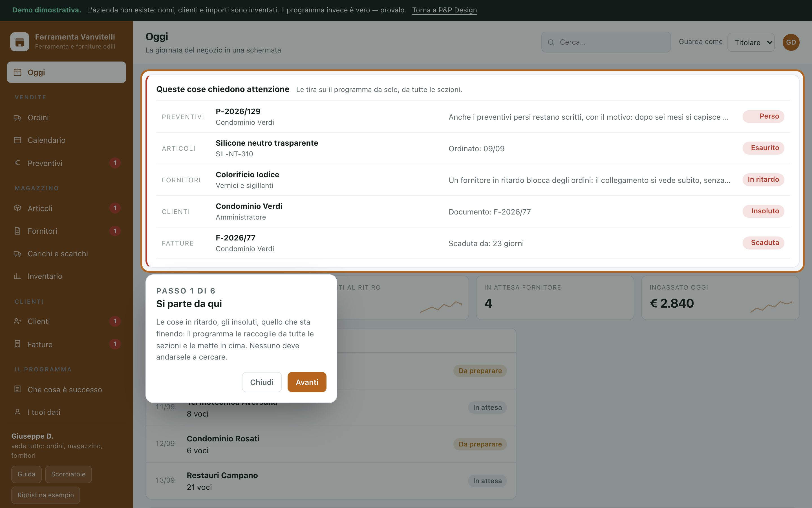Click the Guida button
812x508 pixels.
pyautogui.click(x=26, y=474)
